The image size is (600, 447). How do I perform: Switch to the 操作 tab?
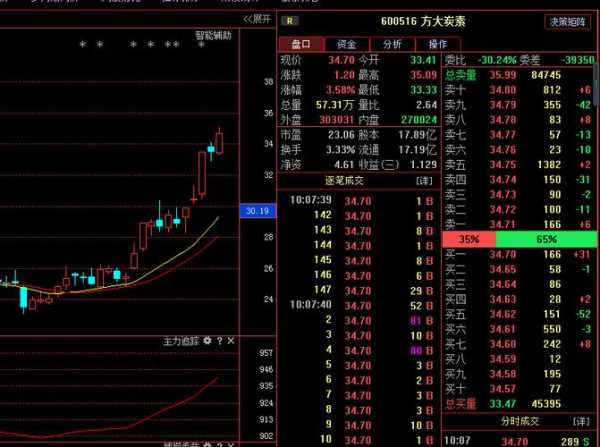[438, 44]
